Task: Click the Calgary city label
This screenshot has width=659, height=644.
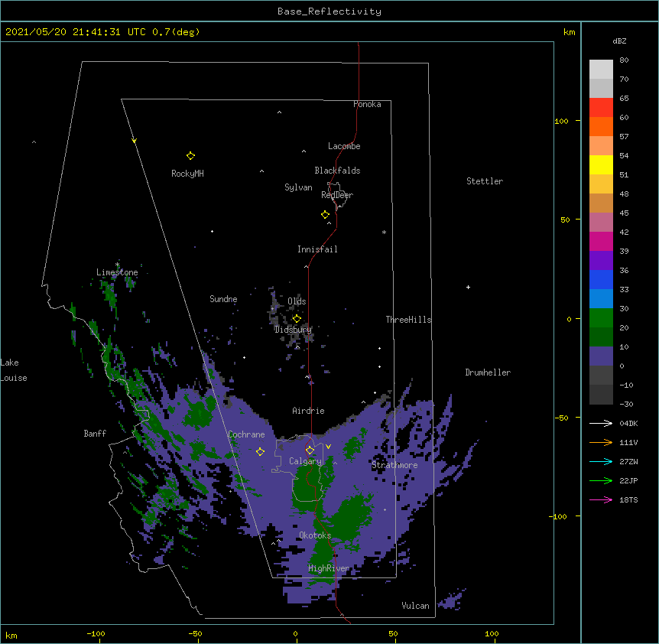Action: pyautogui.click(x=305, y=461)
